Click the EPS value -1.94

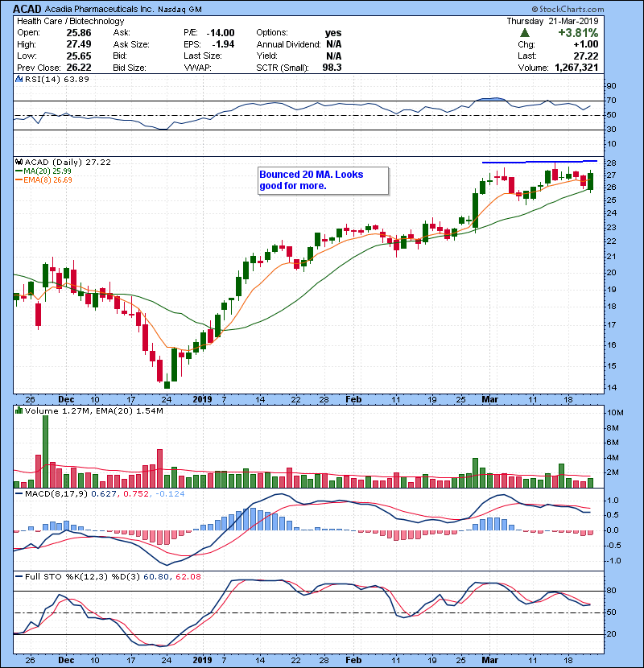click(223, 44)
